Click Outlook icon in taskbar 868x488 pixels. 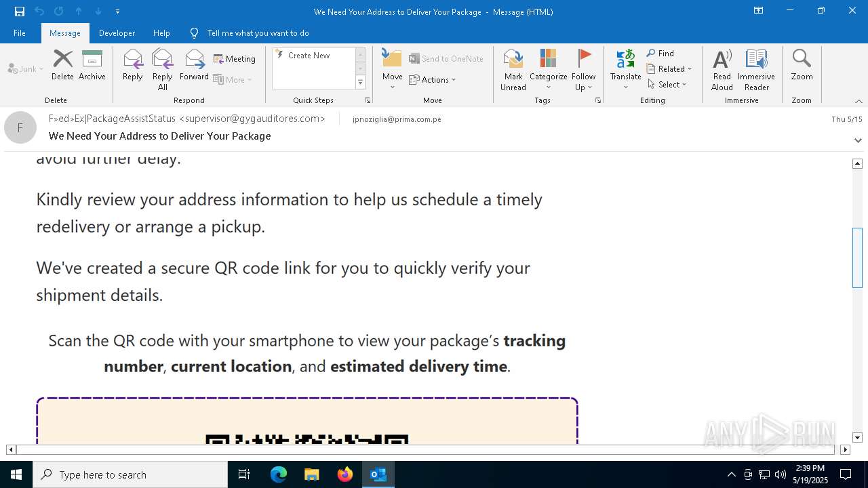[378, 474]
